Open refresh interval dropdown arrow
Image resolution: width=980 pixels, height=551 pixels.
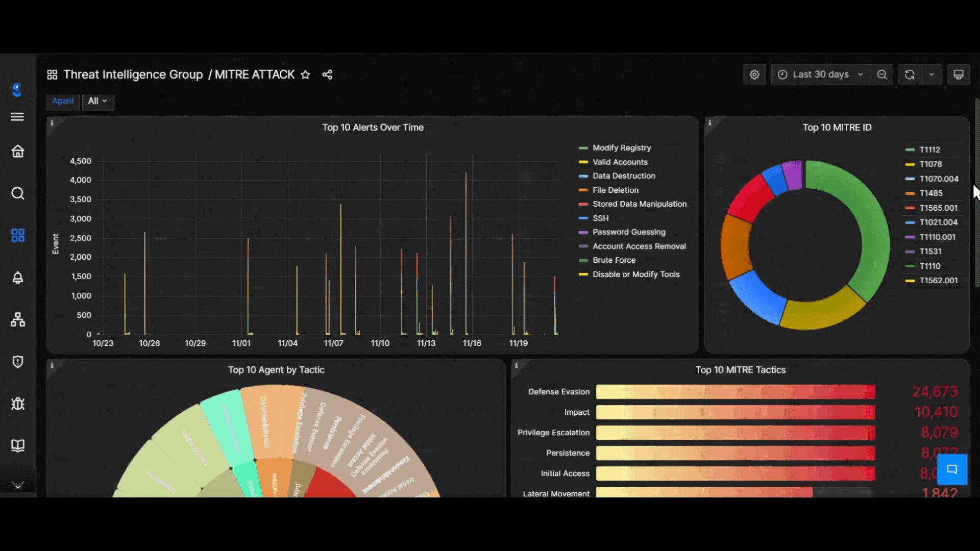coord(932,74)
